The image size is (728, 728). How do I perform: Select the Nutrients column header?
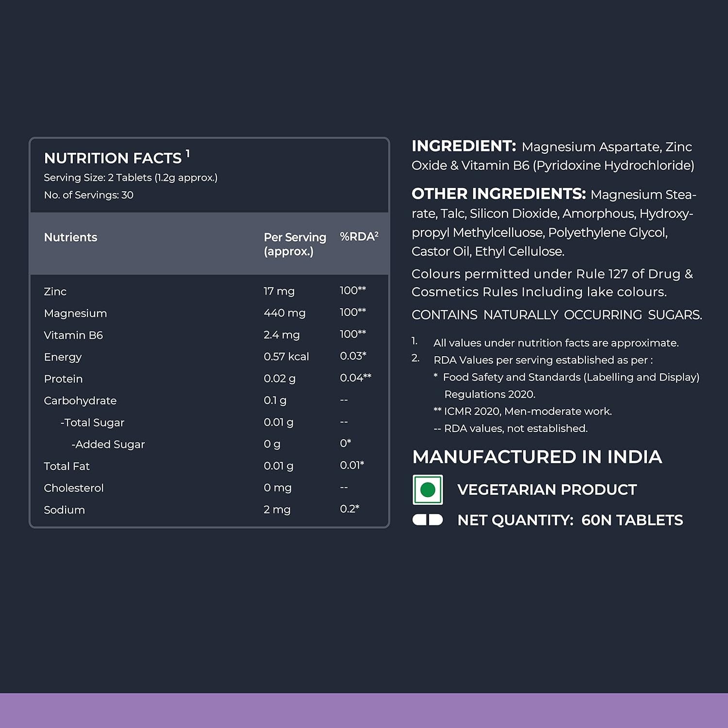(71, 237)
